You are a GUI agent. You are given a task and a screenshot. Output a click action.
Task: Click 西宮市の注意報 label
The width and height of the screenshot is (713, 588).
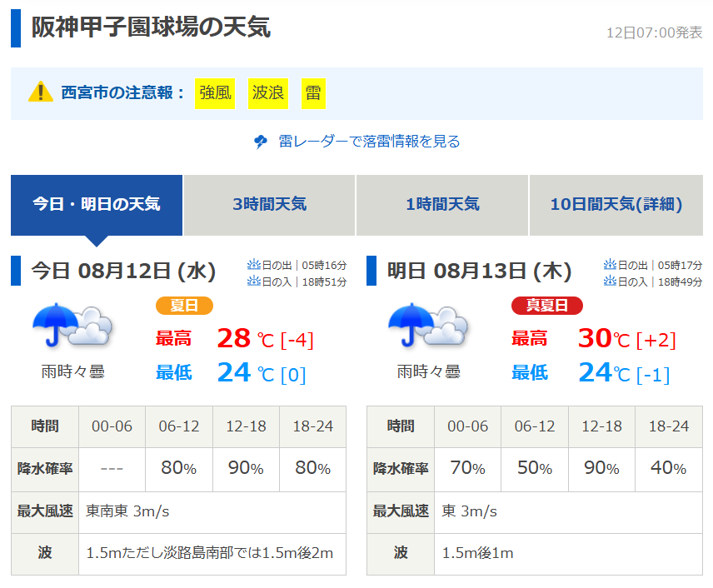(122, 92)
